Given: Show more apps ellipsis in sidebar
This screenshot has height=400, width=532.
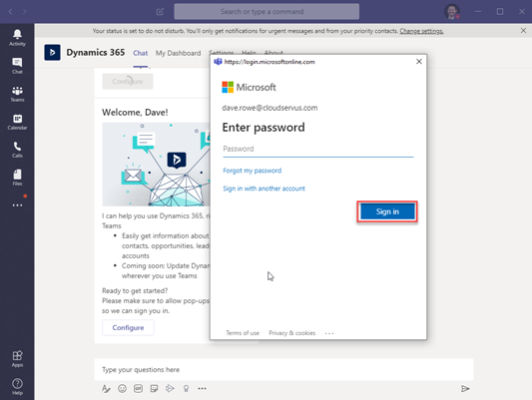Looking at the screenshot, I should pos(17,205).
